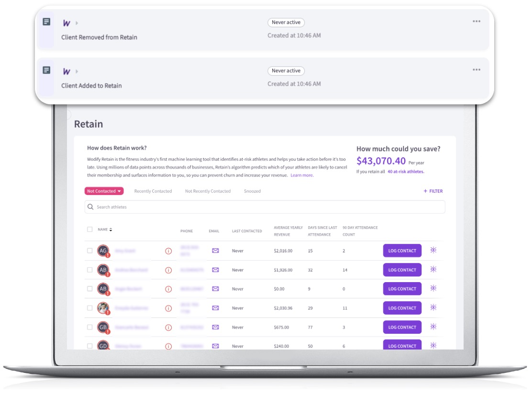Image resolution: width=532 pixels, height=394 pixels.
Task: Open the info icon in the AG athlete row
Action: click(168, 251)
